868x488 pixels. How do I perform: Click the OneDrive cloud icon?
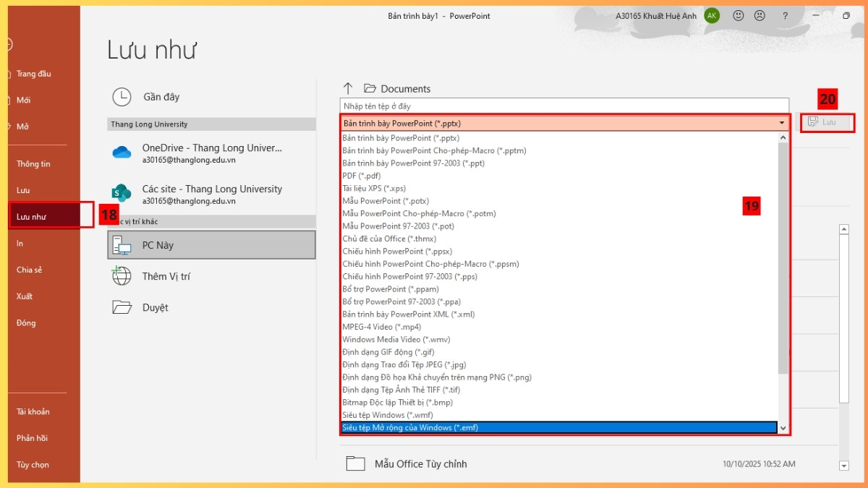click(x=122, y=153)
